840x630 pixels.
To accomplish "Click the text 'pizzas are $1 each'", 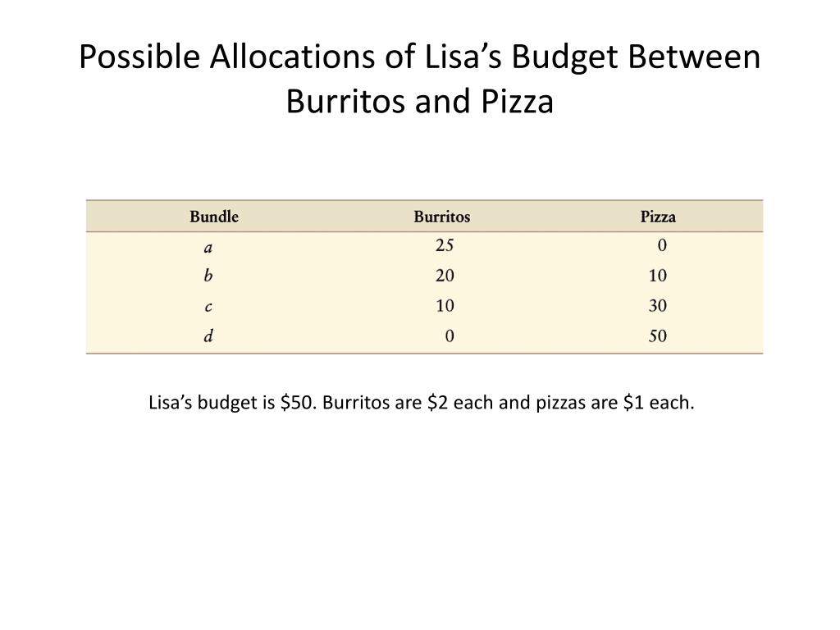I will (615, 402).
